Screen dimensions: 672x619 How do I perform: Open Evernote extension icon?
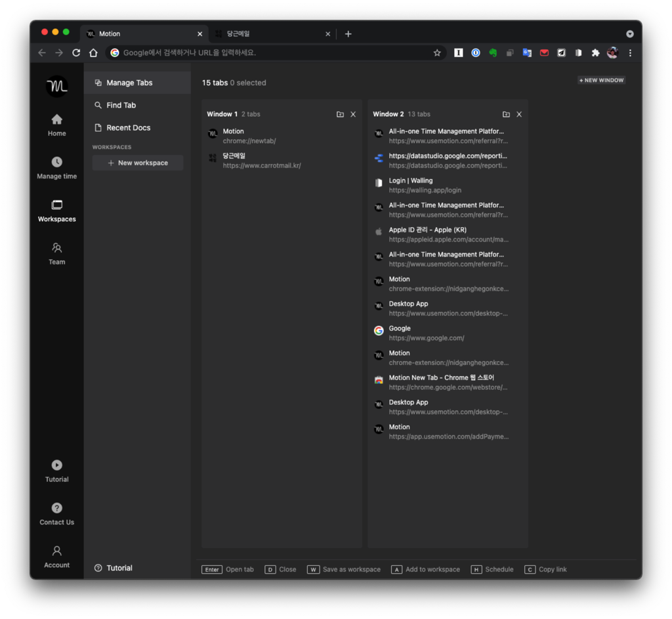(x=493, y=53)
